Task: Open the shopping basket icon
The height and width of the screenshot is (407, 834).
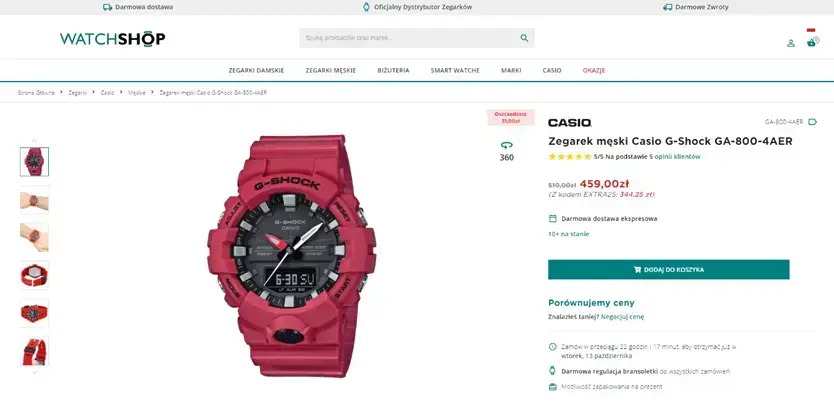Action: click(x=811, y=42)
